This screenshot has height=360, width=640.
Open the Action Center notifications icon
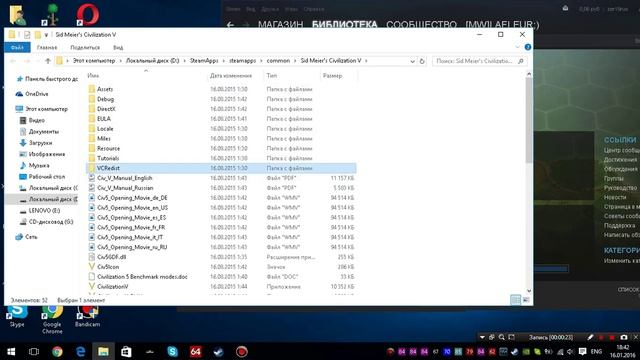tap(582, 351)
